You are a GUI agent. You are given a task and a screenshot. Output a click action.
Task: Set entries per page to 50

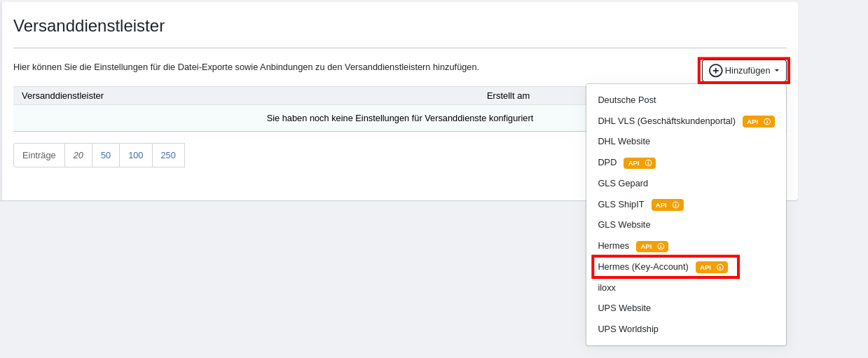(106, 156)
